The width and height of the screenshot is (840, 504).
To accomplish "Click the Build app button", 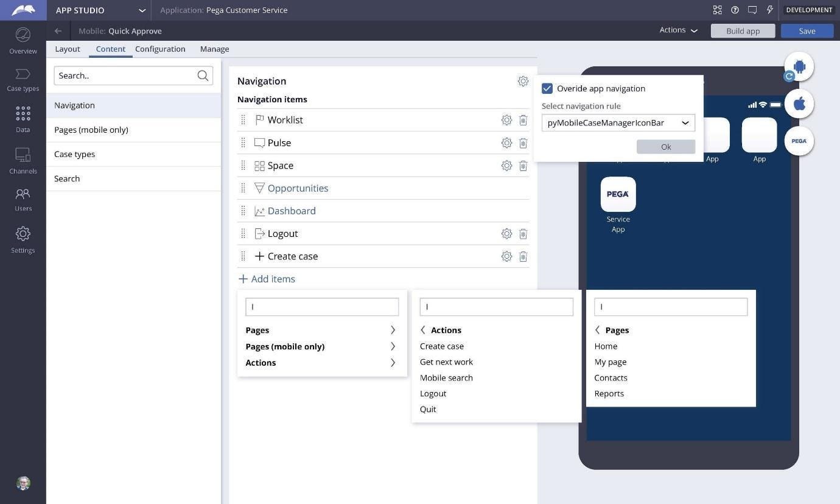I will pyautogui.click(x=743, y=31).
